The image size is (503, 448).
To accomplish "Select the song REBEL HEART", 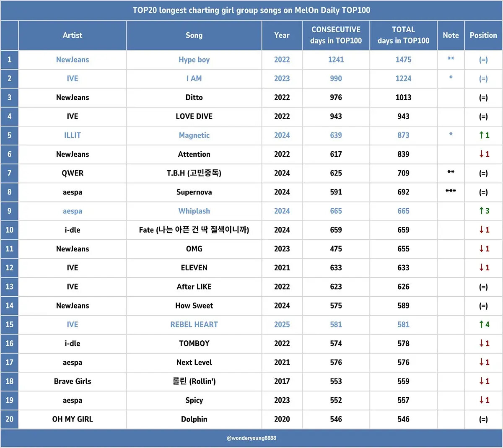I will coord(194,324).
